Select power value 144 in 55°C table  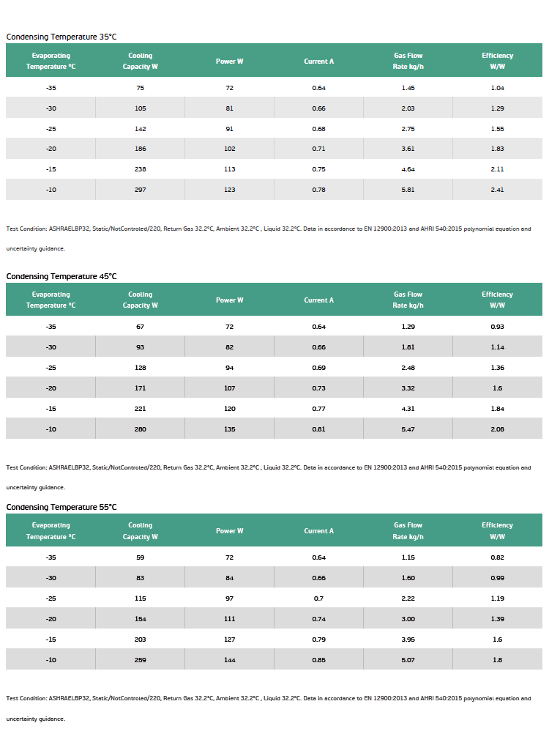(230, 660)
